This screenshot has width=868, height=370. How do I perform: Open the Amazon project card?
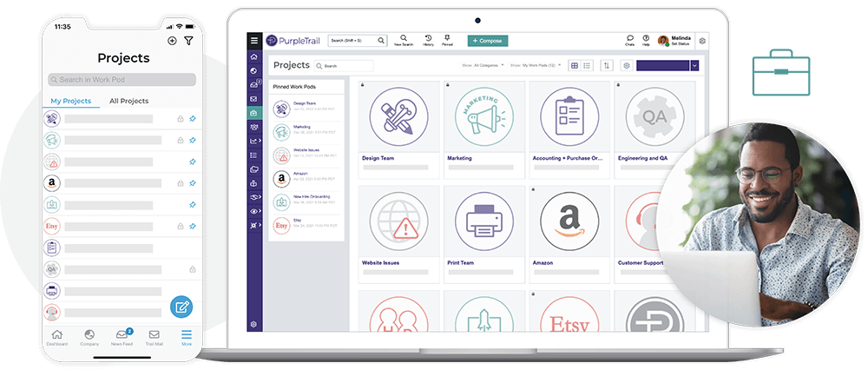coord(569,235)
